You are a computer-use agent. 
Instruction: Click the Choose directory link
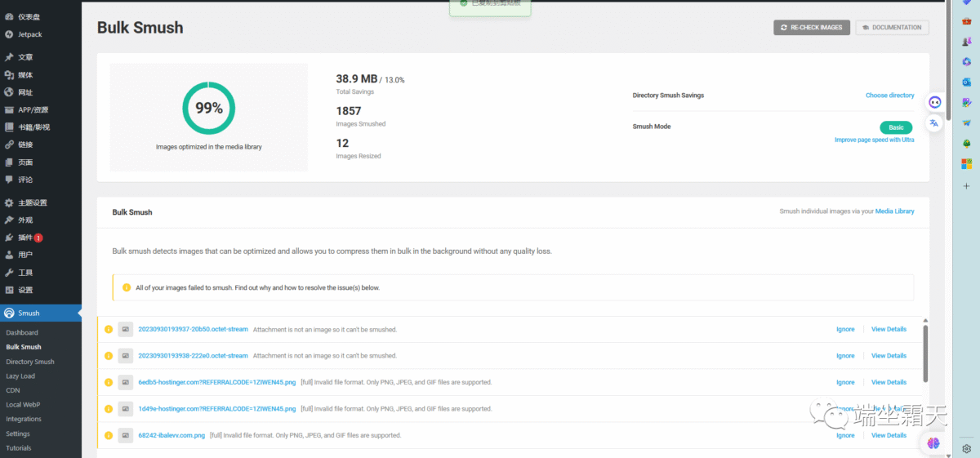[889, 96]
